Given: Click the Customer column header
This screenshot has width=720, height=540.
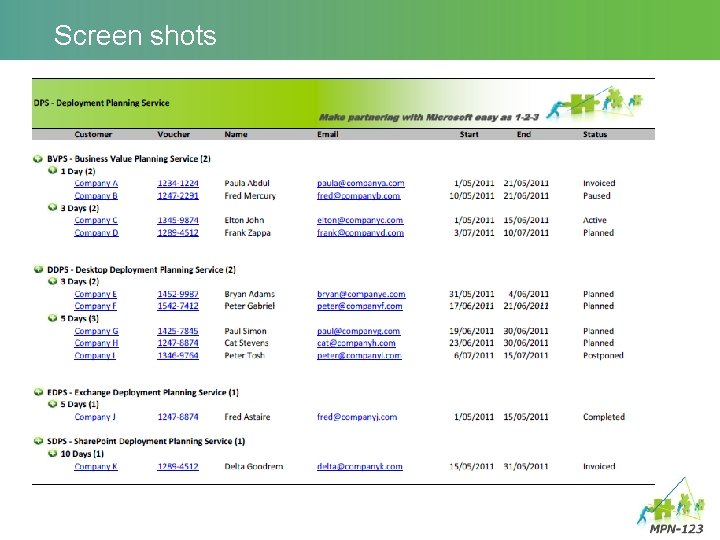Looking at the screenshot, I should pos(93,134).
